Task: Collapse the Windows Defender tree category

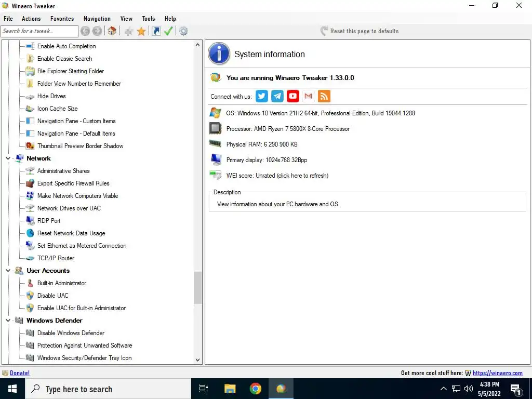Action: [8, 321]
